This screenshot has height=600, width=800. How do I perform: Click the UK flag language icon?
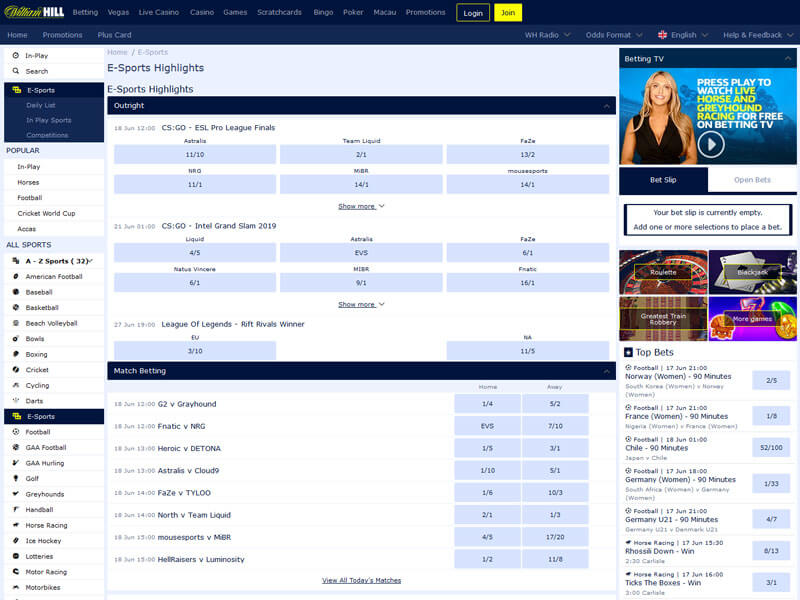pos(662,35)
